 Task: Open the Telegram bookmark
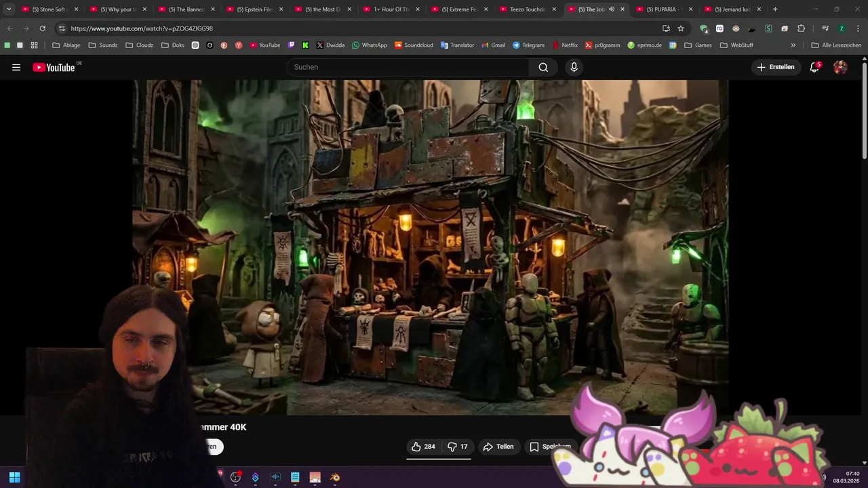528,45
